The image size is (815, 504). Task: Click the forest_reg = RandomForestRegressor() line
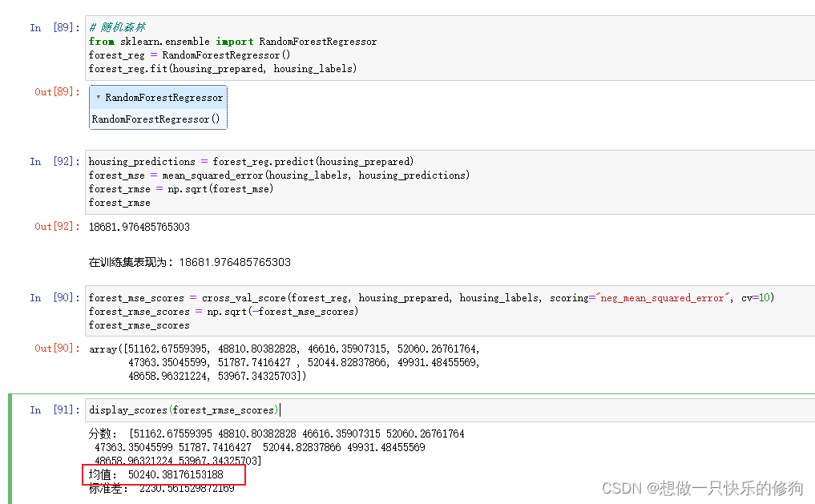190,55
